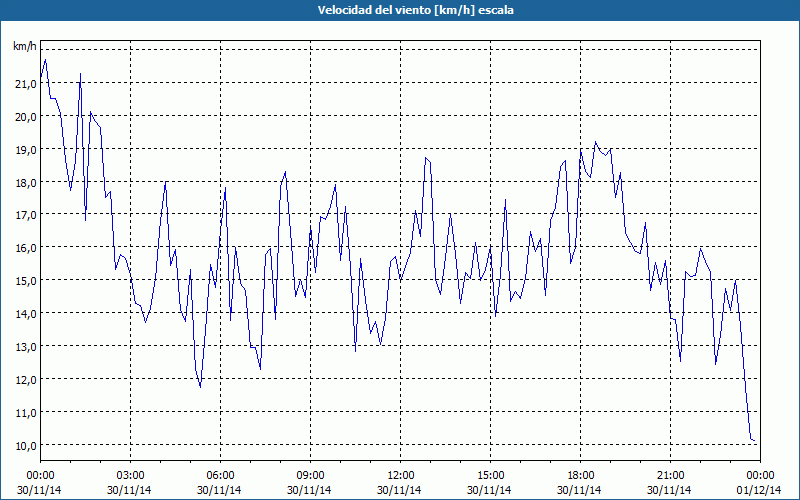Click the 17,0 y-axis value
The width and height of the screenshot is (800, 500).
point(26,215)
